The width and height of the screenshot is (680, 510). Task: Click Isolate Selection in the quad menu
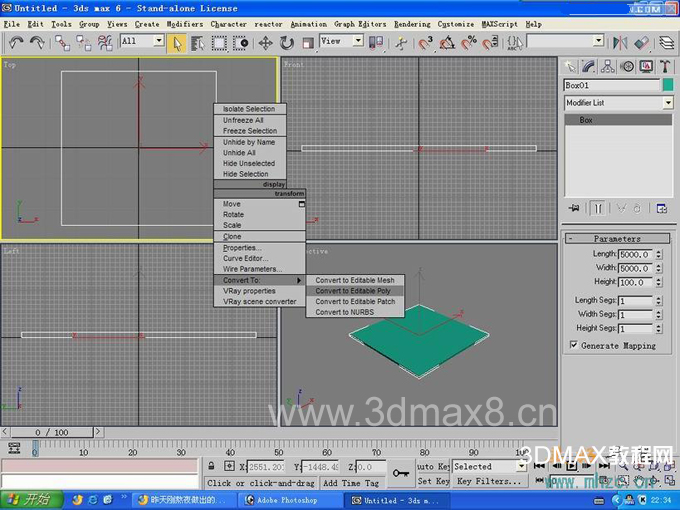pos(249,109)
